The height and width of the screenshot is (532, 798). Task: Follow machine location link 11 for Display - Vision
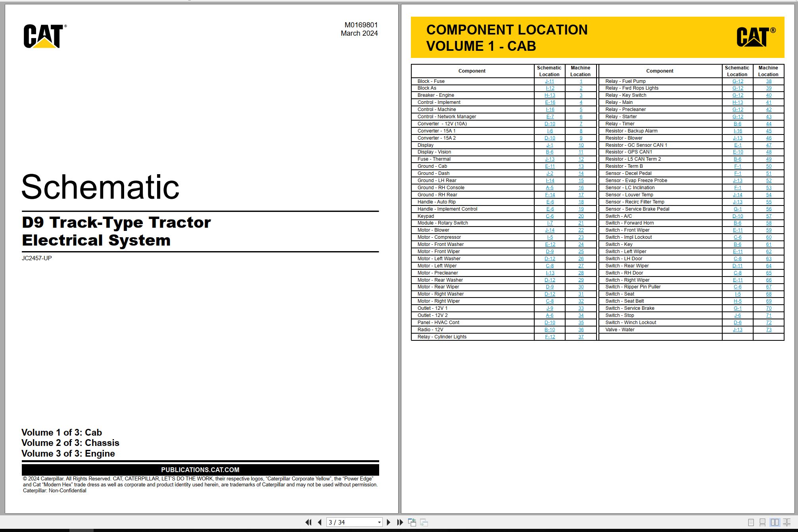tap(581, 152)
